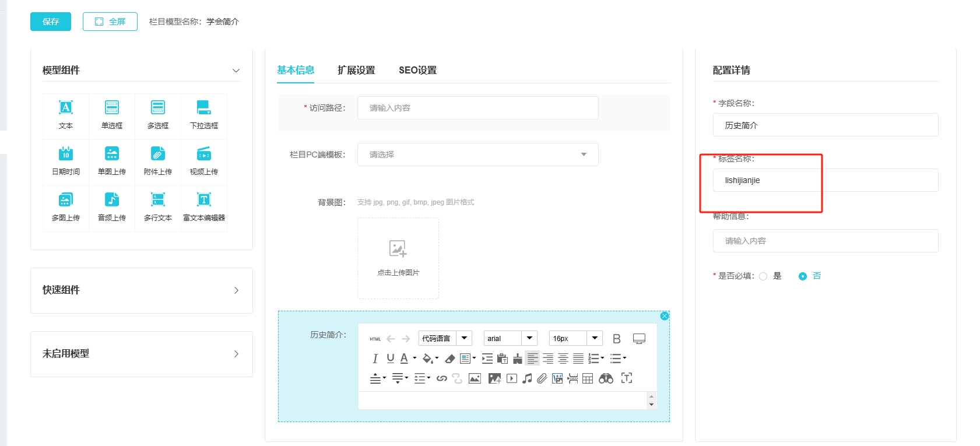Image resolution: width=980 pixels, height=446 pixels.
Task: Insert a hyperlink in the editor
Action: tap(442, 378)
